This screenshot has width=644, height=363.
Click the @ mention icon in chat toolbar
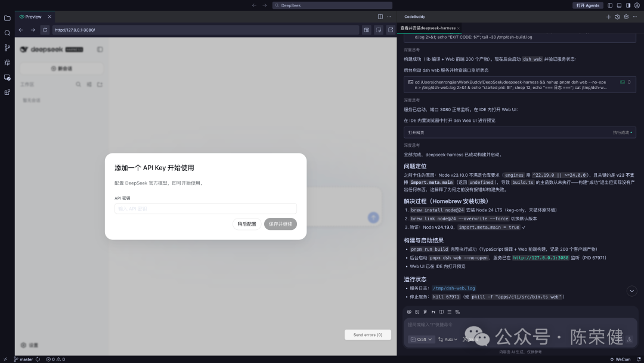(x=409, y=312)
